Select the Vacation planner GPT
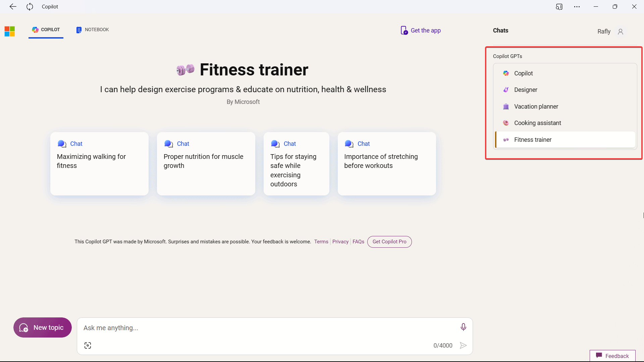The image size is (644, 362). (536, 106)
